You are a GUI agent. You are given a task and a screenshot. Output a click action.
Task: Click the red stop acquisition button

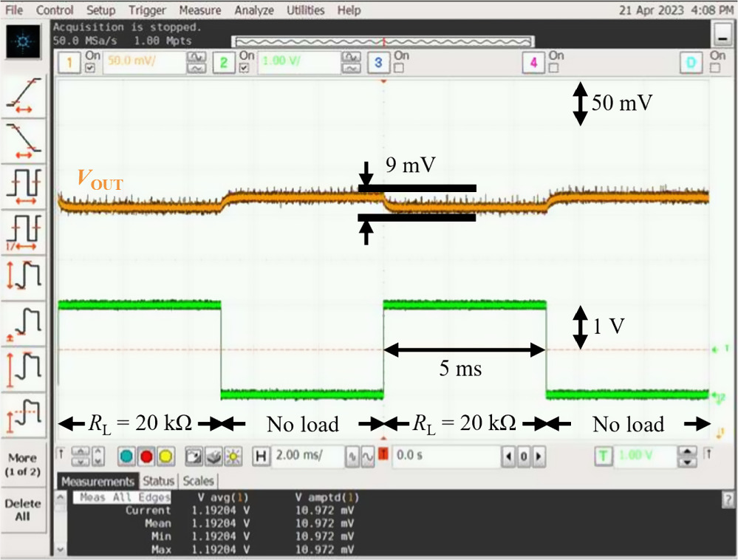(x=146, y=456)
